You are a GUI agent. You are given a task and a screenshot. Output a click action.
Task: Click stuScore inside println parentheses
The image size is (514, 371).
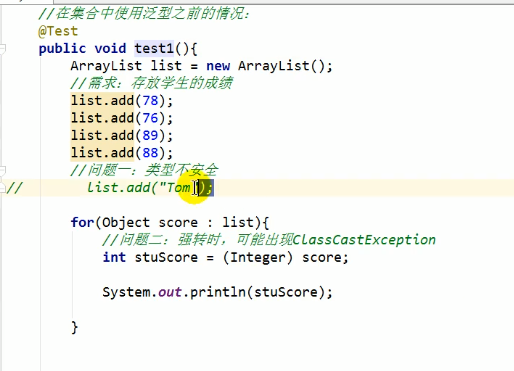[x=285, y=292]
